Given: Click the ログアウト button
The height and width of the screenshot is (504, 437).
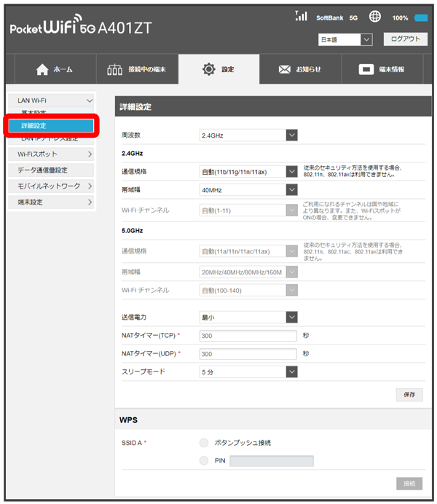Looking at the screenshot, I should [405, 39].
